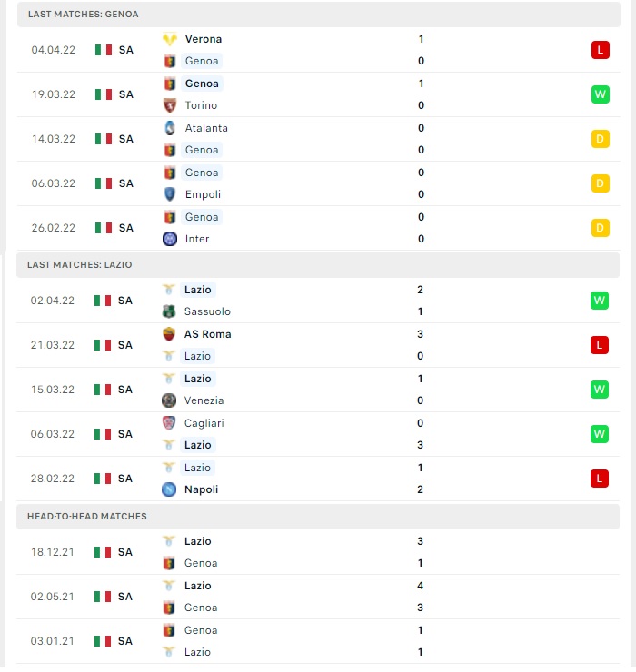
Task: Click the Venezia club crest icon
Action: point(169,400)
